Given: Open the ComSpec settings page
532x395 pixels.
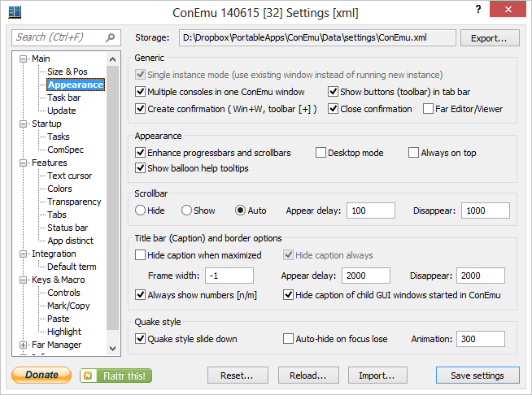Looking at the screenshot, I should pos(65,150).
